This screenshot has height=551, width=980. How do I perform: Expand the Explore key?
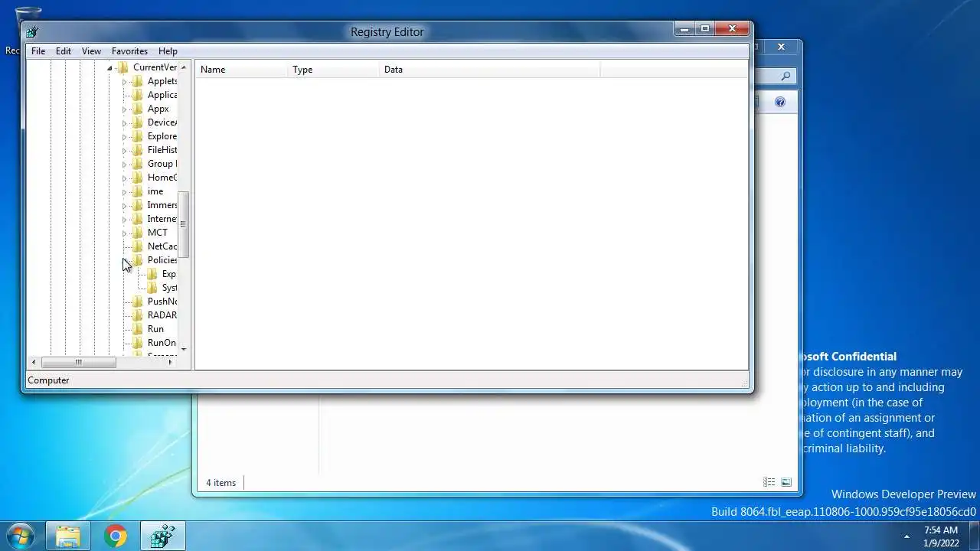pos(124,136)
